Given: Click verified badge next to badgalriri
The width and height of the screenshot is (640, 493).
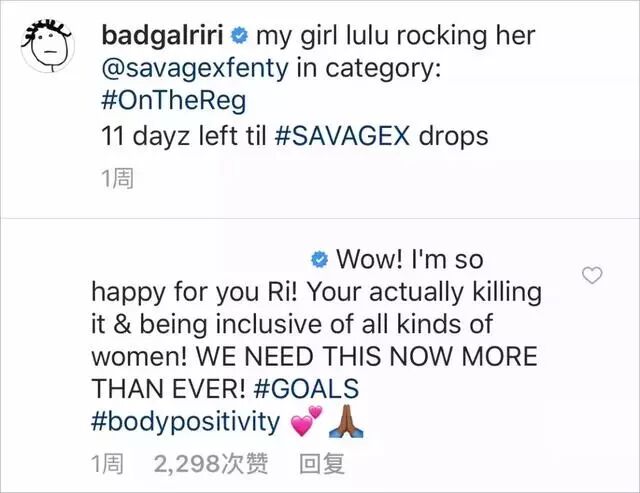Looking at the screenshot, I should [x=240, y=36].
